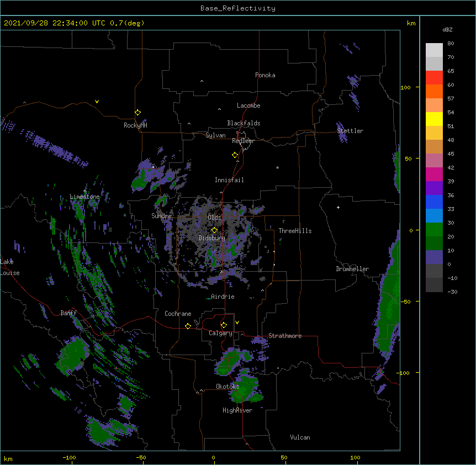
Task: Select the Didsbury label
Action: pos(212,238)
